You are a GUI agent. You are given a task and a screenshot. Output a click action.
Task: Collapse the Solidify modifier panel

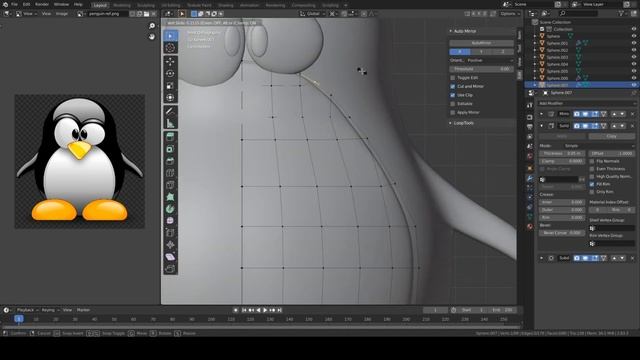[542, 126]
